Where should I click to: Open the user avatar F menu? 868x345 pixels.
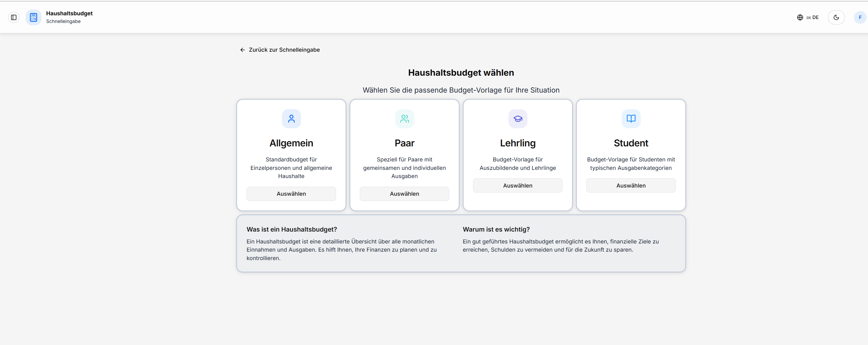860,17
